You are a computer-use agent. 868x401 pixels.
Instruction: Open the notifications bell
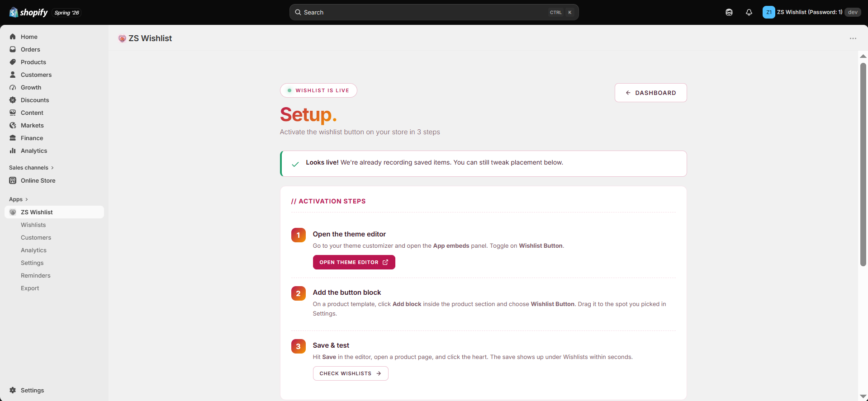[749, 12]
